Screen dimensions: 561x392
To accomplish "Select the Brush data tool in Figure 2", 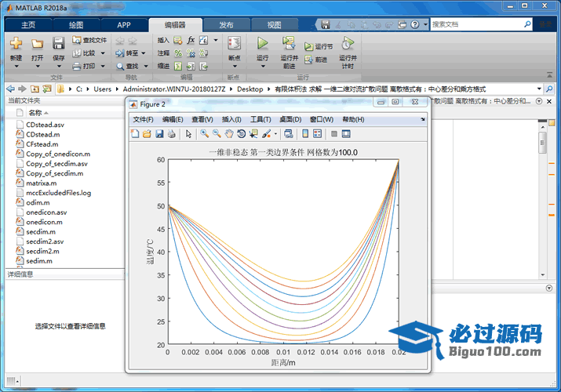I will (266, 134).
